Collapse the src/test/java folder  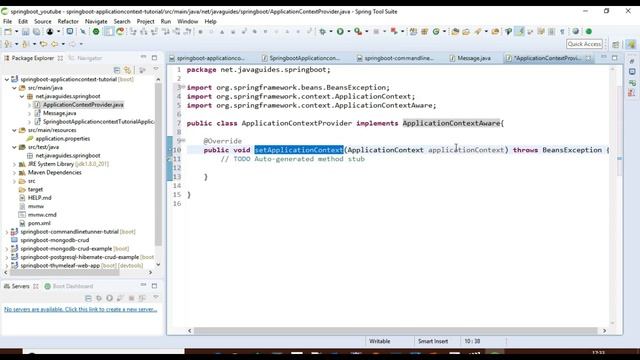(14, 147)
